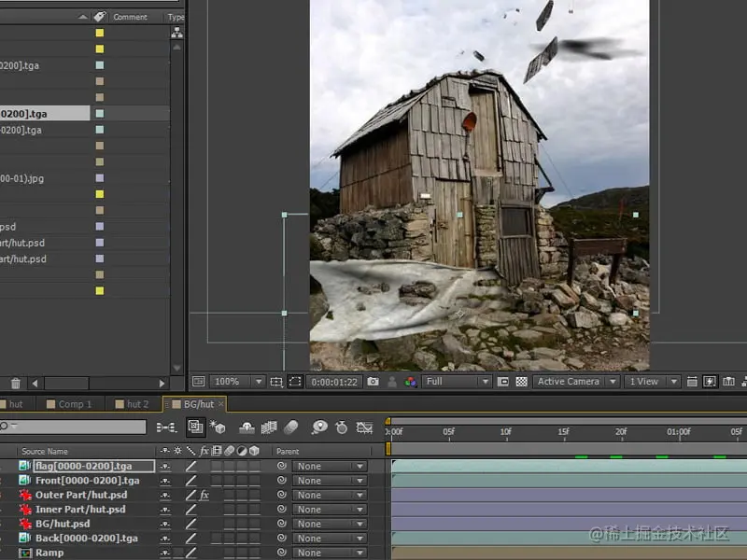Click the Auto-keyframe stopwatch icon
This screenshot has height=560, width=747.
(x=342, y=427)
